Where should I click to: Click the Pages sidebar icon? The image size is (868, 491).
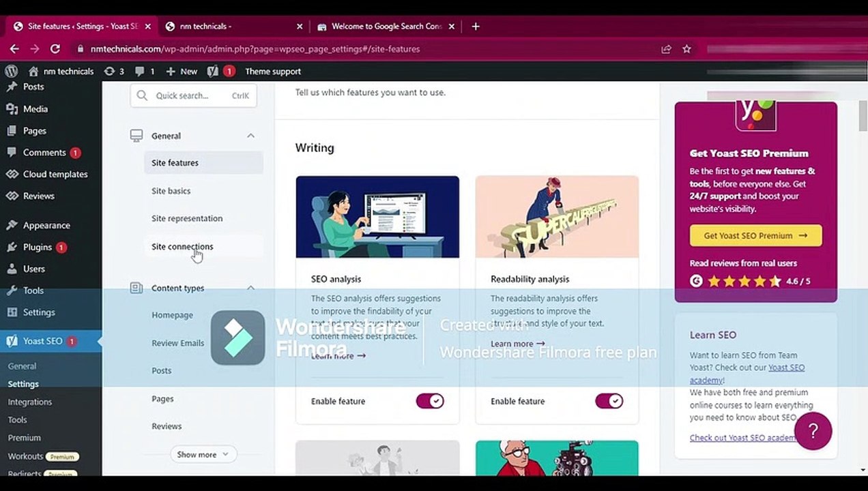coord(12,130)
